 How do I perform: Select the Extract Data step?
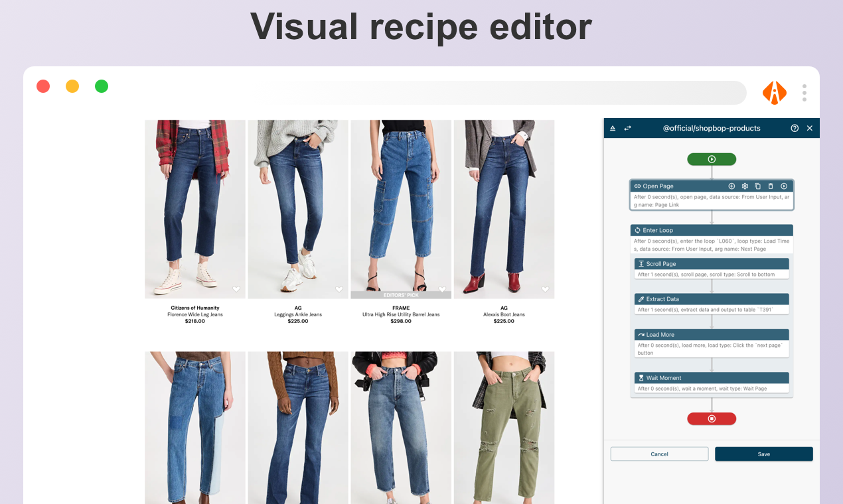712,304
